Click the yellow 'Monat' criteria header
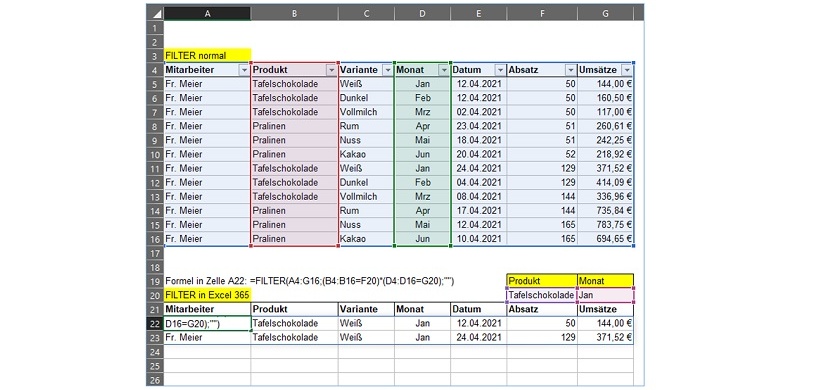 tap(606, 281)
